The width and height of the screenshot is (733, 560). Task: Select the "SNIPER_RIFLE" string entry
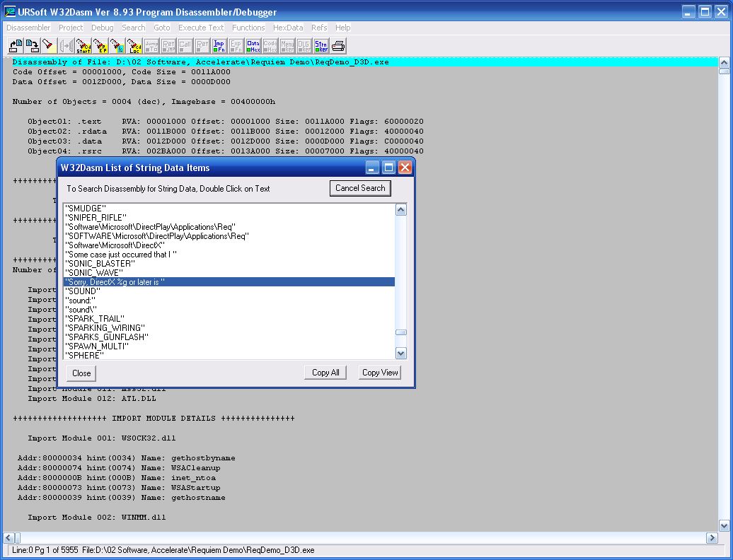96,218
